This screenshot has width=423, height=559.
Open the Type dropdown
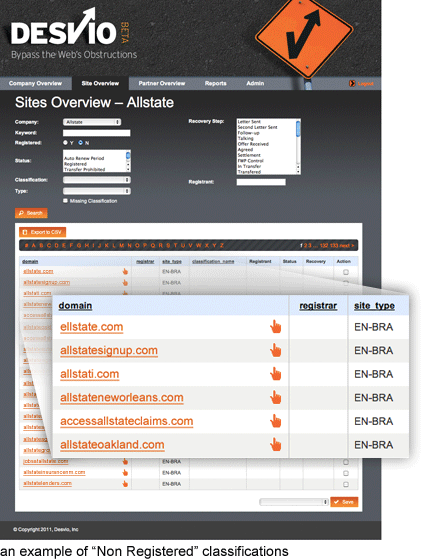pos(97,191)
